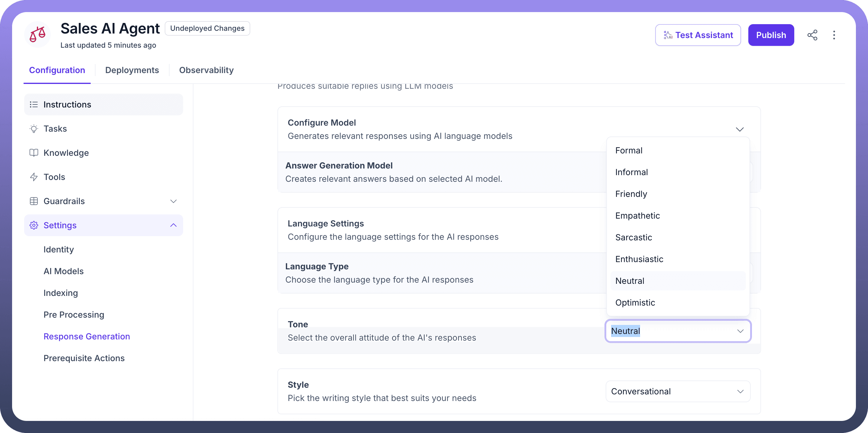Open Instructions via its list icon

pos(34,104)
